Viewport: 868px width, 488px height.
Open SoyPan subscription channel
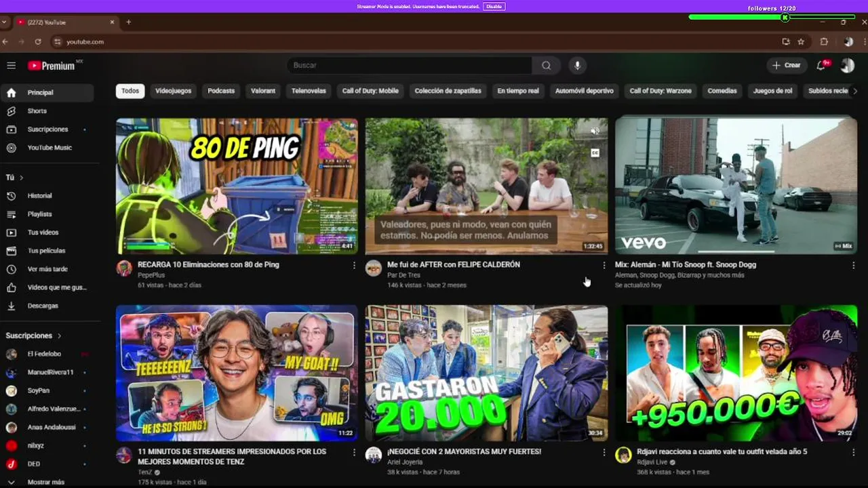click(47, 390)
